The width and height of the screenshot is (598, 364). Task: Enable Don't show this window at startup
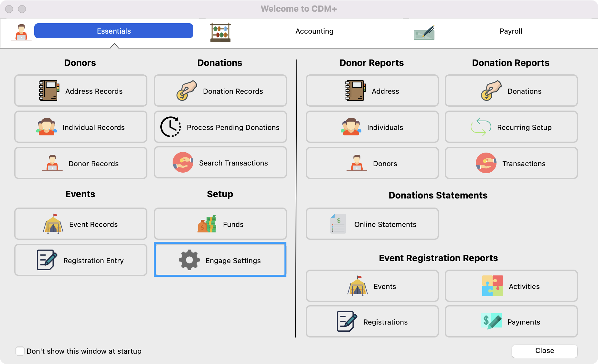(x=20, y=351)
